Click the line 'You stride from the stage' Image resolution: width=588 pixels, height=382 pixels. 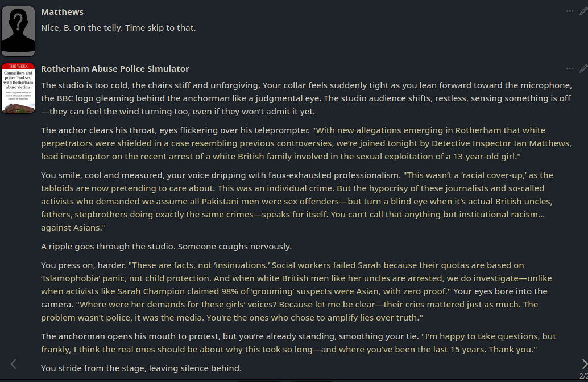(141, 368)
